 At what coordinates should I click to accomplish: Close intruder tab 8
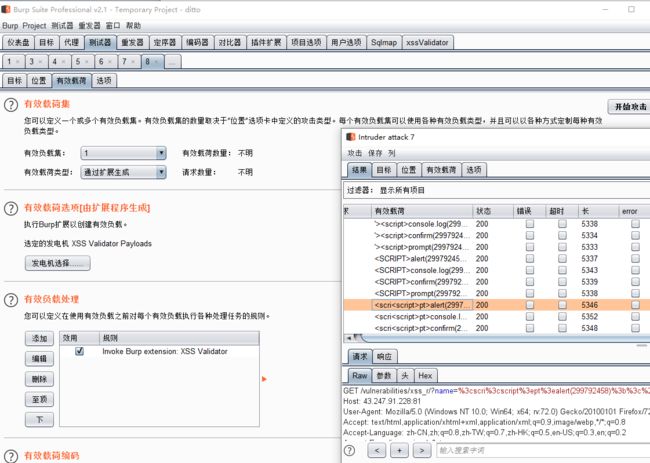pos(156,62)
